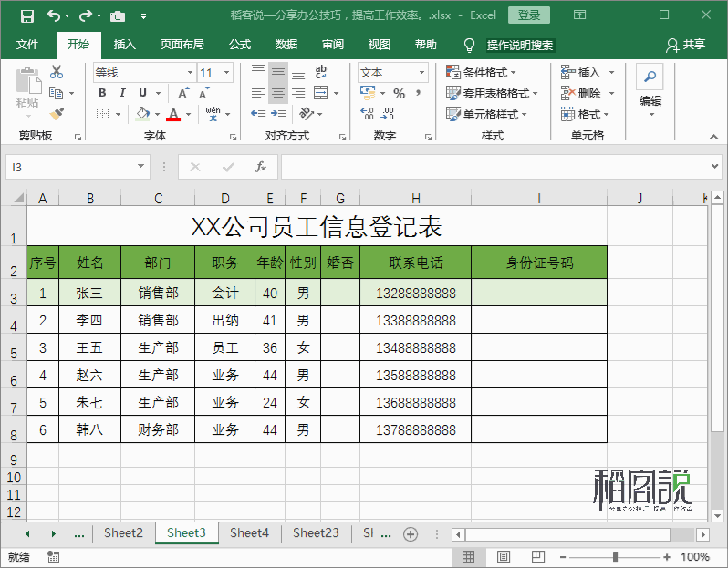Click the Insert Function fx icon
This screenshot has height=568, width=728.
tap(261, 167)
